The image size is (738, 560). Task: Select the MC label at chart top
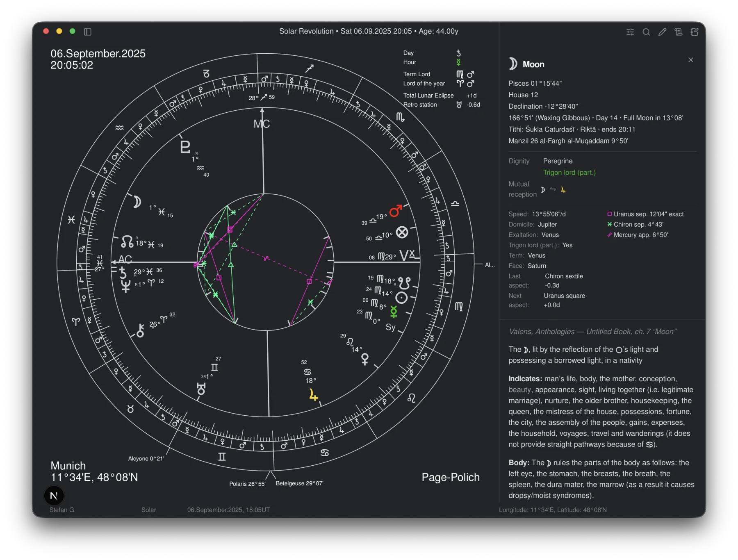(262, 124)
